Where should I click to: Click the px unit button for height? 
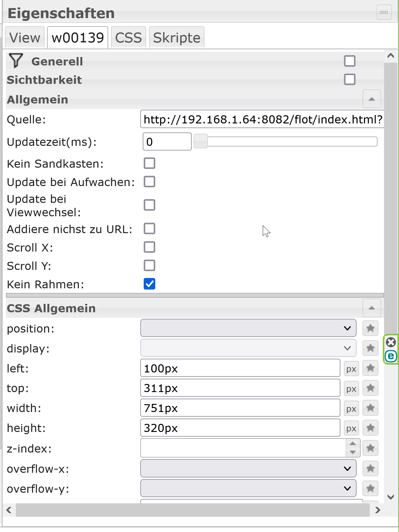click(351, 429)
